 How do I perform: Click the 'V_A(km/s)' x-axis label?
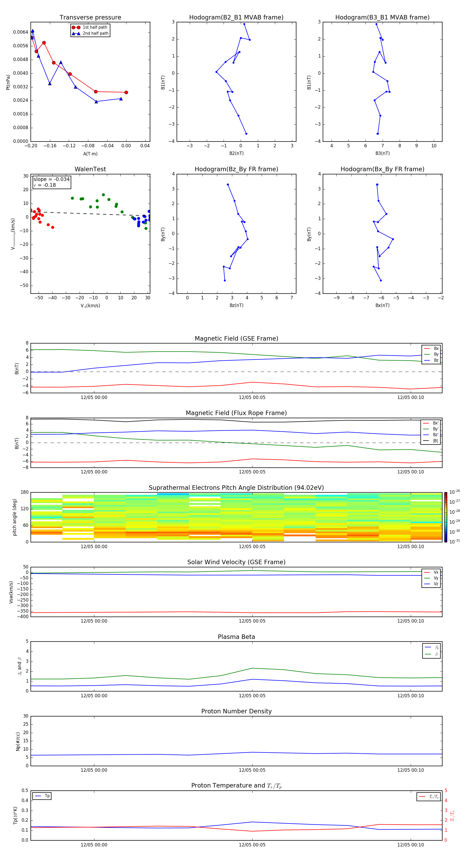[90, 306]
